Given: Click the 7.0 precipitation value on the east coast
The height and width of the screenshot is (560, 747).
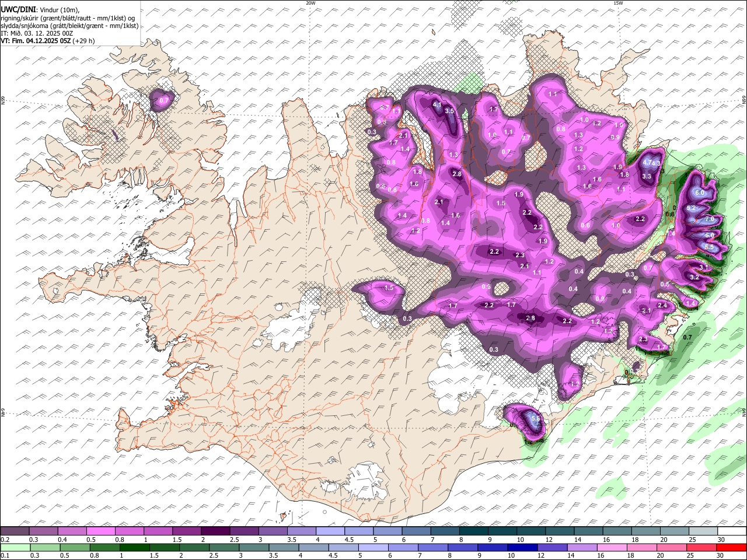Looking at the screenshot, I should tap(710, 219).
